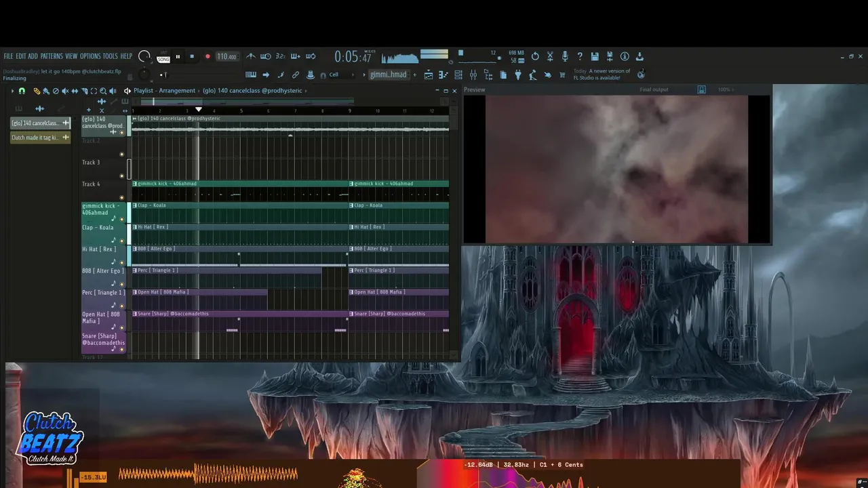
Task: Open the online news globe icon
Action: [641, 74]
